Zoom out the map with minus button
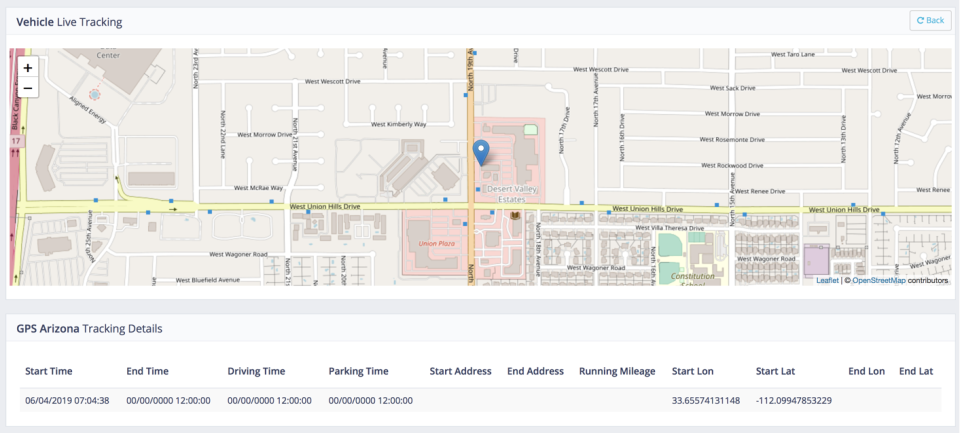The height and width of the screenshot is (433, 960). pos(28,88)
